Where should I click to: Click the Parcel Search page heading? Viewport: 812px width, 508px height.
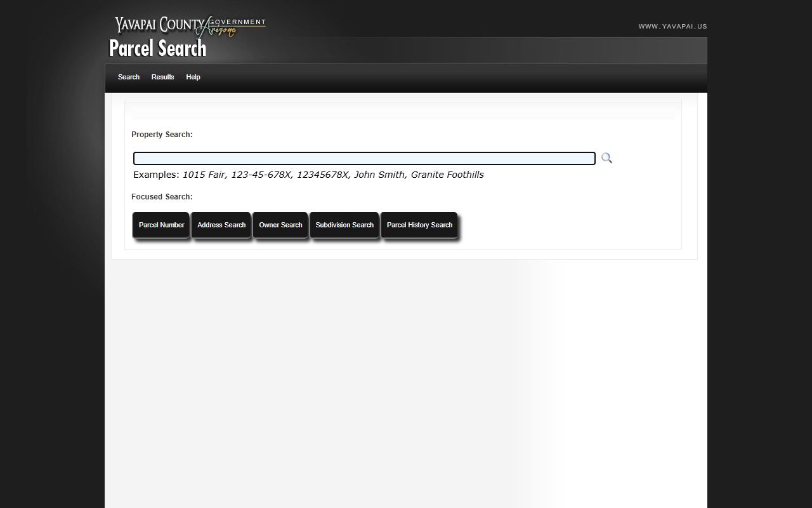click(157, 48)
